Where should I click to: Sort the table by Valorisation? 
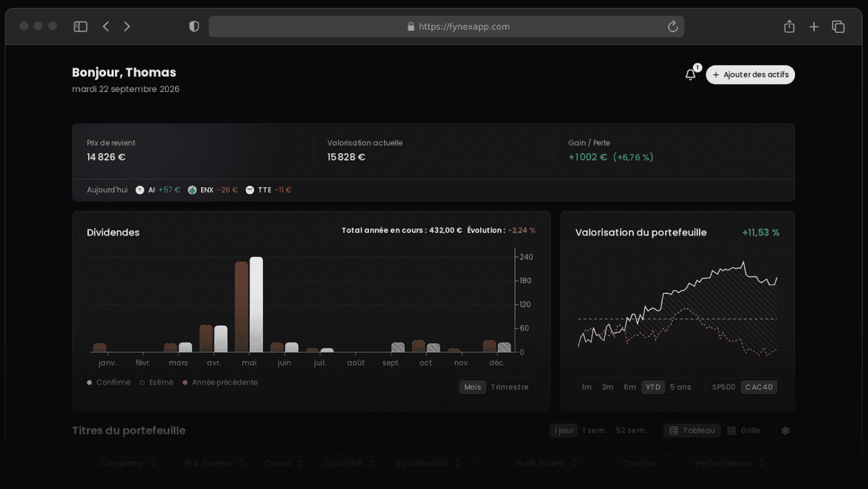tap(427, 463)
